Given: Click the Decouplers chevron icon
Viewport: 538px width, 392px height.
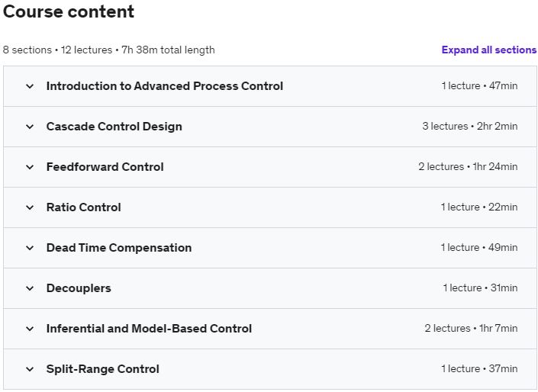Looking at the screenshot, I should pyautogui.click(x=30, y=288).
